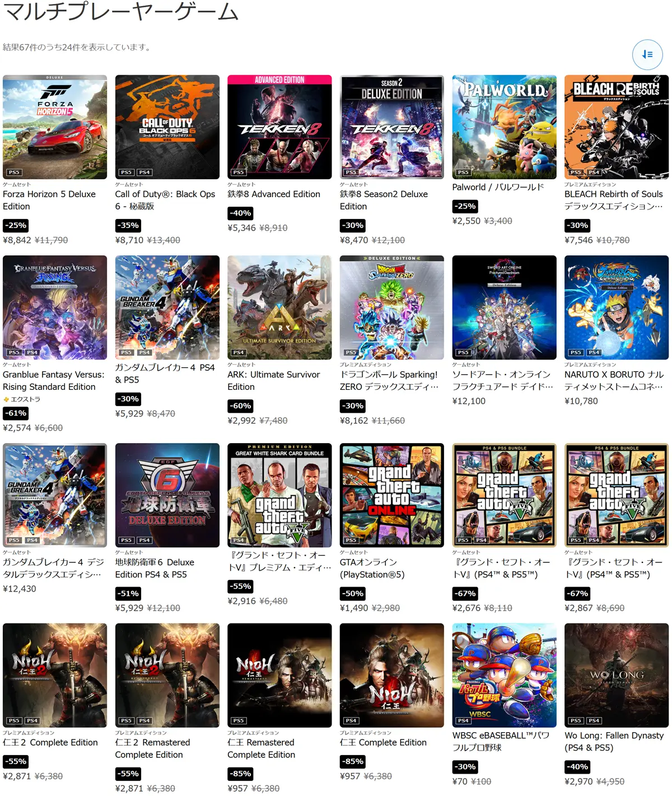Select WBSC eBASEBALL Power Pros cover

click(x=505, y=676)
